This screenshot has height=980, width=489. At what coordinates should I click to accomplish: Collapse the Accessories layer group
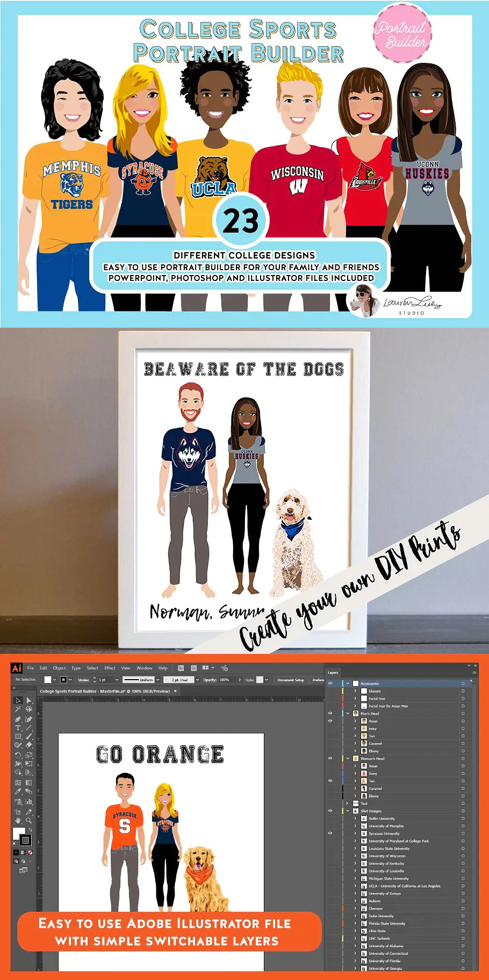(348, 683)
